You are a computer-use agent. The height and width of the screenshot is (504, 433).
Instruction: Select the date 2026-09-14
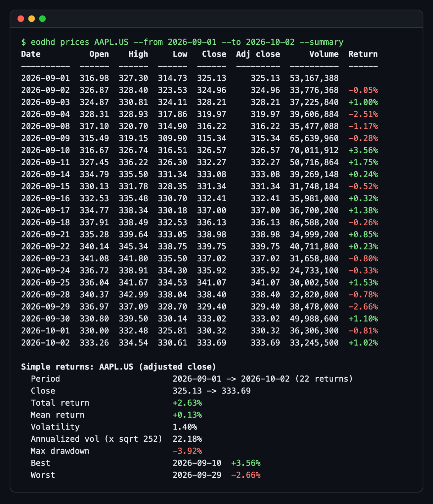[46, 174]
